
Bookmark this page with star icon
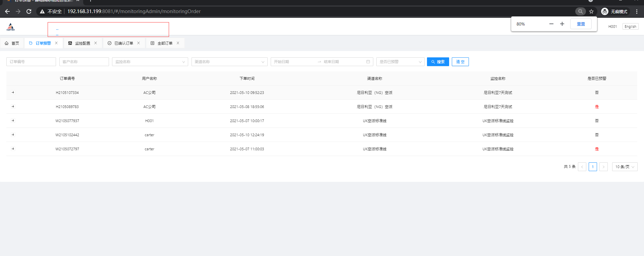(591, 11)
